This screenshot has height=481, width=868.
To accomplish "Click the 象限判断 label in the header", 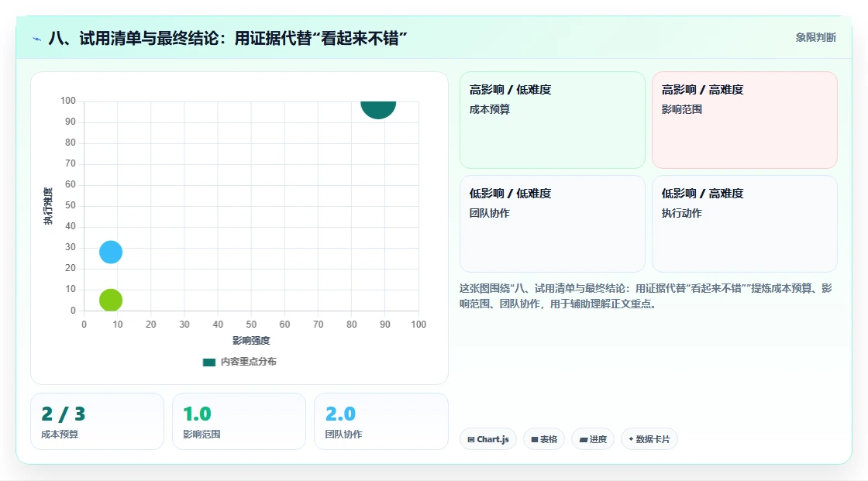I will (816, 38).
